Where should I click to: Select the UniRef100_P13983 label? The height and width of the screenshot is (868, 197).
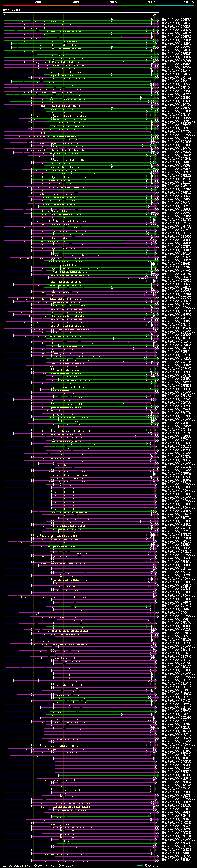177,416
